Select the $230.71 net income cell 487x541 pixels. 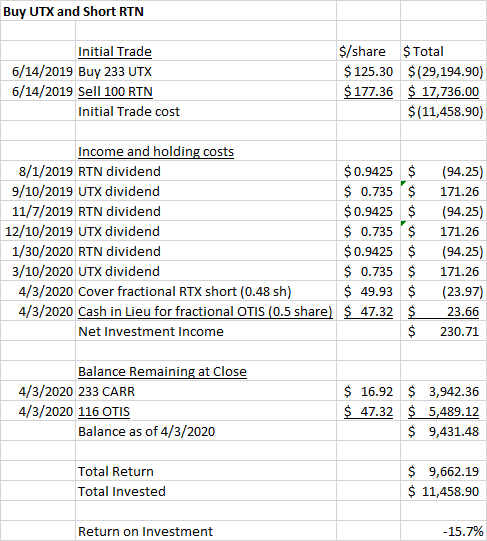(x=444, y=332)
